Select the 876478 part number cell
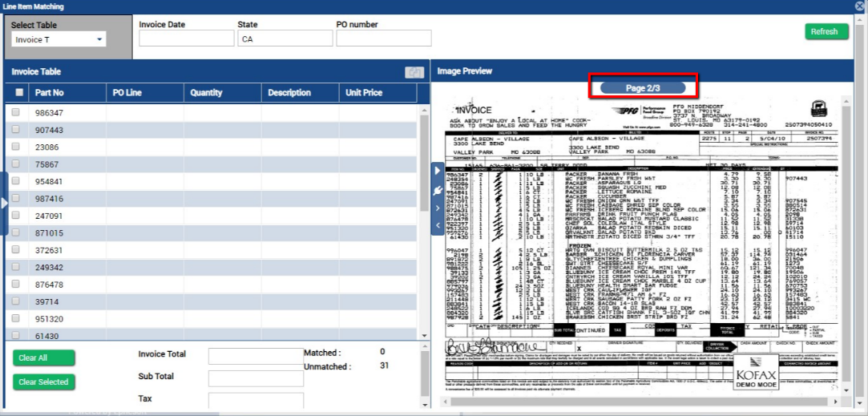 67,285
